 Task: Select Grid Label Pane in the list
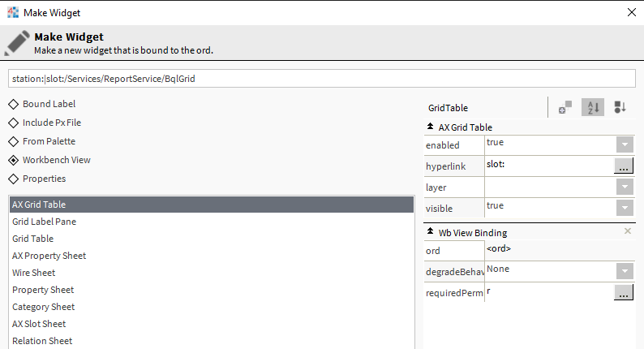coord(45,222)
